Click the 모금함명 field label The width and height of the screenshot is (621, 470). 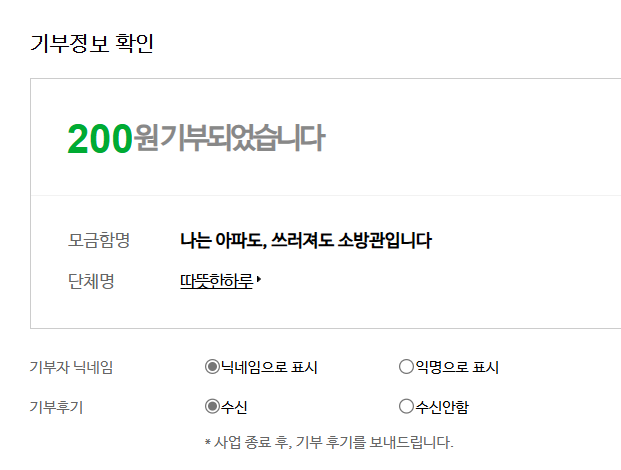pyautogui.click(x=99, y=240)
